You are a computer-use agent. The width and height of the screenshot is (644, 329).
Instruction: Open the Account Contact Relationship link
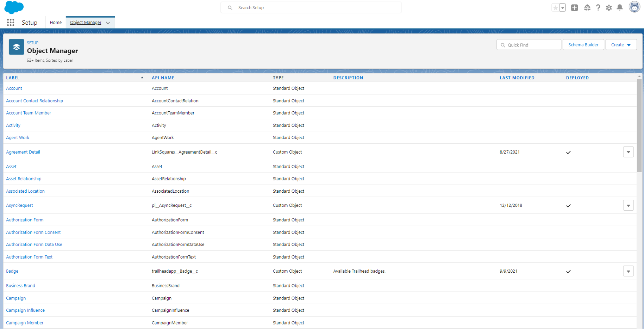tap(35, 101)
